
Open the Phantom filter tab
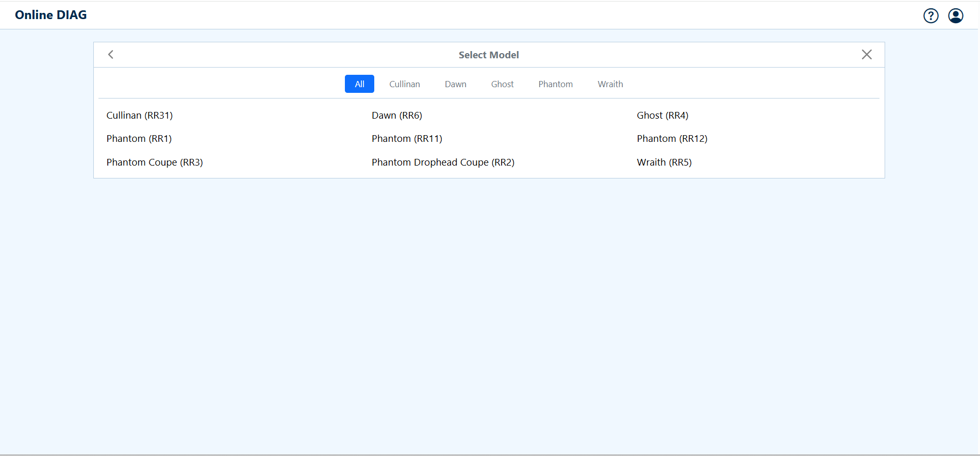pyautogui.click(x=555, y=84)
